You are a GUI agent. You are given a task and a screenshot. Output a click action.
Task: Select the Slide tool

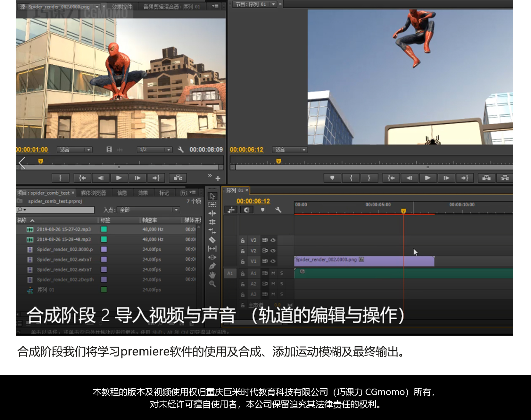tap(212, 257)
